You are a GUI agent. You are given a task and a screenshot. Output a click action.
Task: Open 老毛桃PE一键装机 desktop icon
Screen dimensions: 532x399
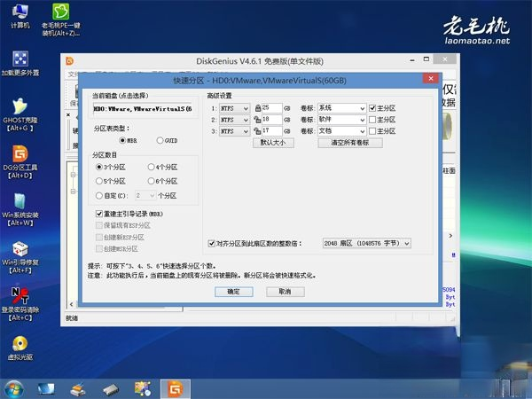point(61,20)
